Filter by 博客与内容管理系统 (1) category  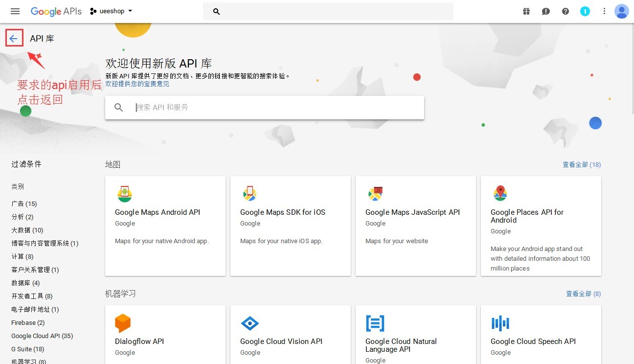pyautogui.click(x=45, y=243)
